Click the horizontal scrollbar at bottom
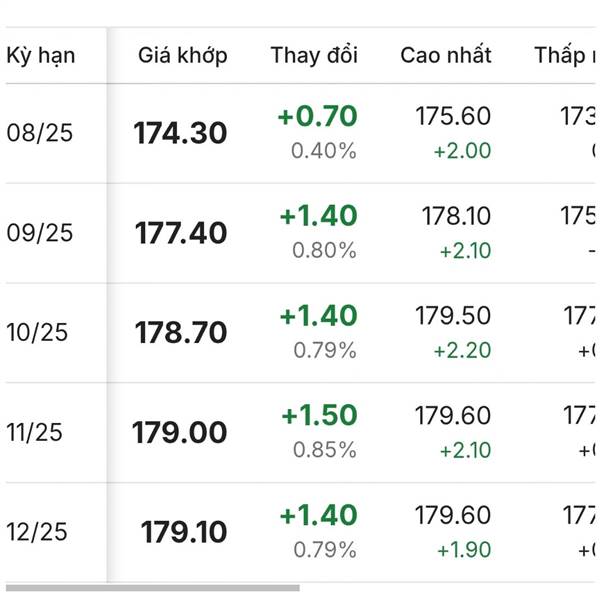600x600 pixels. 153,588
